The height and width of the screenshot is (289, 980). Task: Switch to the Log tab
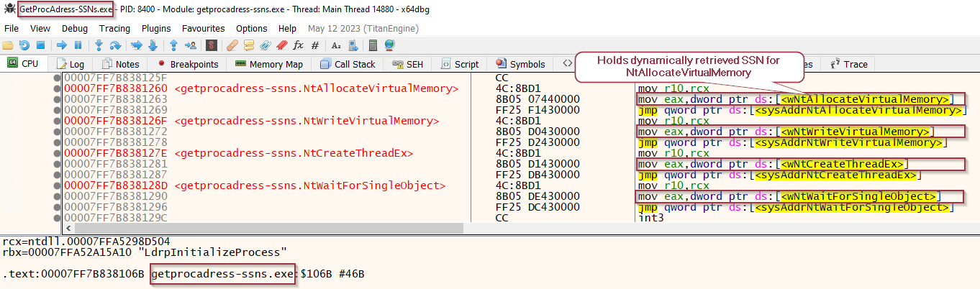click(x=70, y=64)
